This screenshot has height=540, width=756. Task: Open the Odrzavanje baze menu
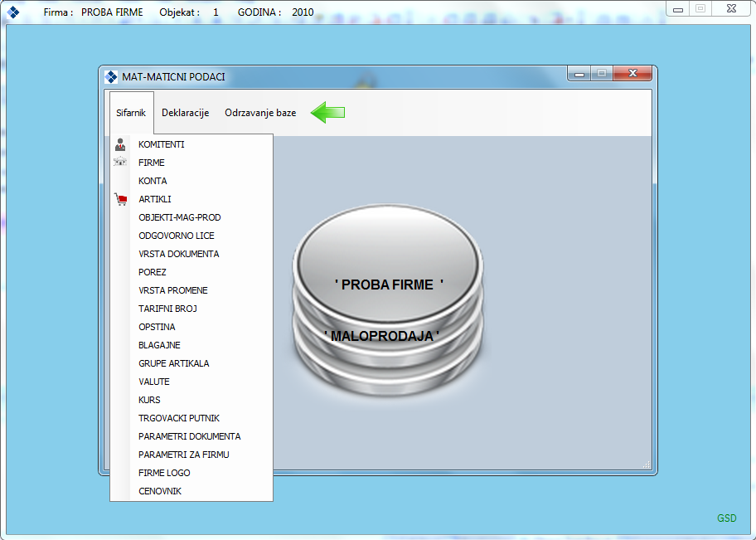pos(260,113)
